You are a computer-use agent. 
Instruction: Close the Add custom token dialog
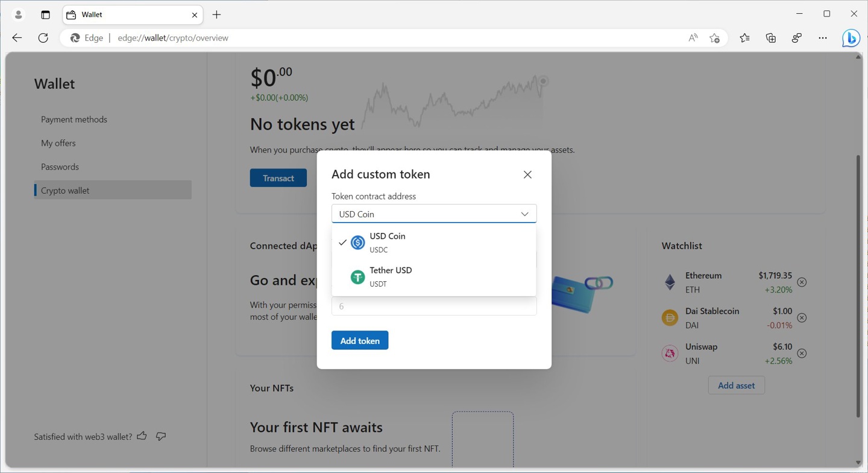(527, 175)
